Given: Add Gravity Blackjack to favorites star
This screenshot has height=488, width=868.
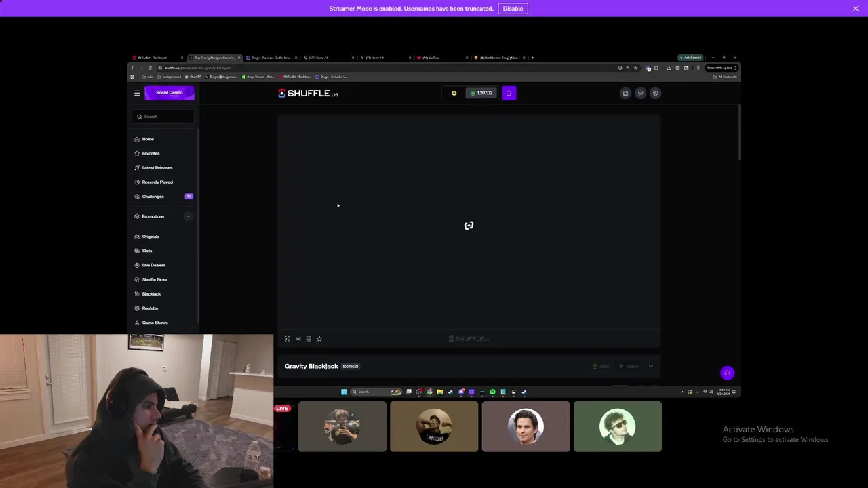Looking at the screenshot, I should coord(319,339).
